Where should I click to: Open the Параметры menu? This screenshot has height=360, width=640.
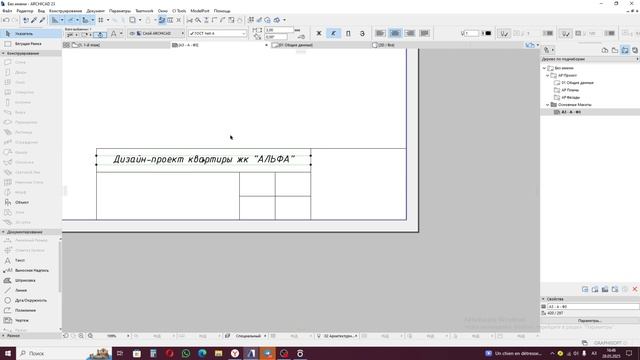click(x=120, y=11)
